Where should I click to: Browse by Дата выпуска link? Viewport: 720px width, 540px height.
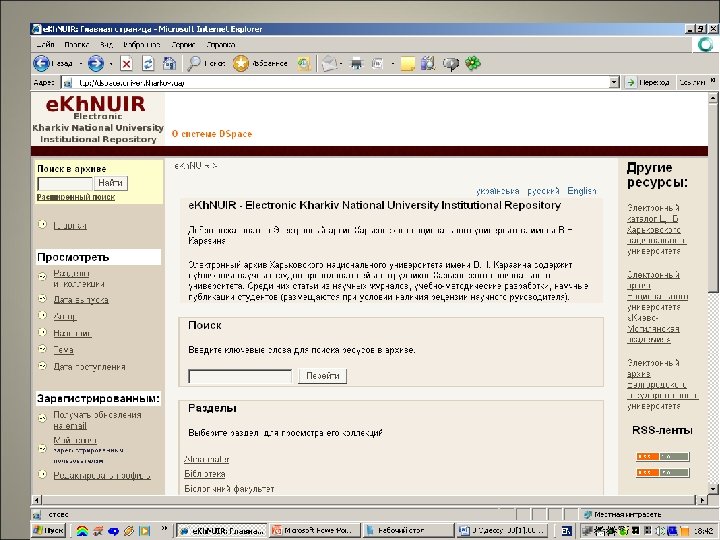81,300
